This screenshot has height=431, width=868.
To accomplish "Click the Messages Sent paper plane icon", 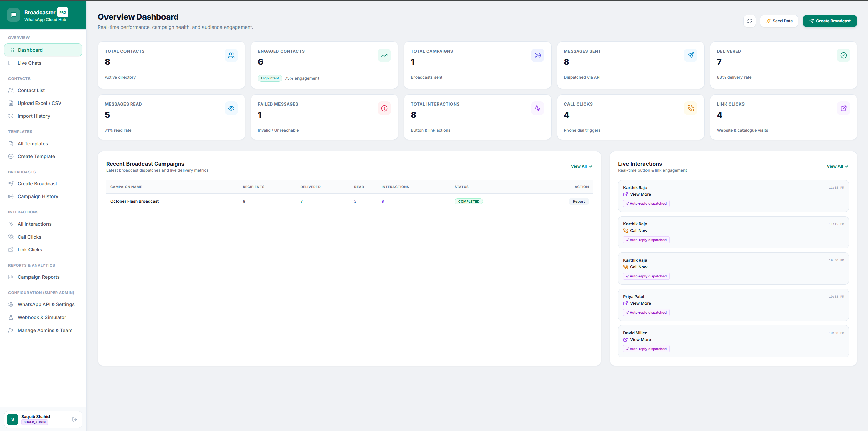I will [x=691, y=55].
